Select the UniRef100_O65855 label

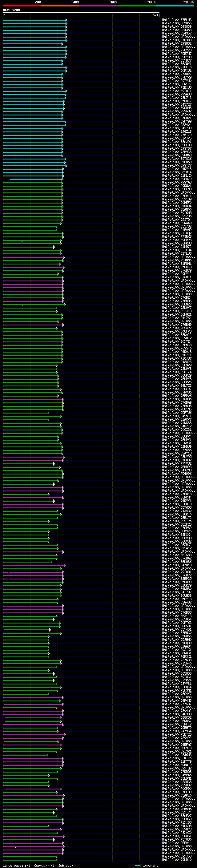(177, 673)
